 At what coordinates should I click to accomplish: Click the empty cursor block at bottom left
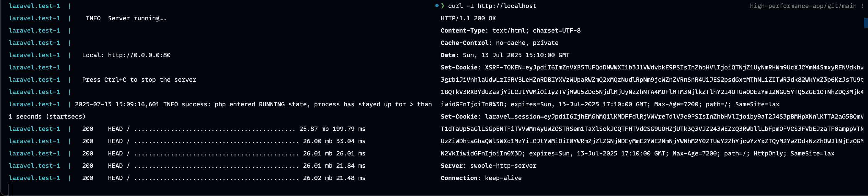point(10,190)
